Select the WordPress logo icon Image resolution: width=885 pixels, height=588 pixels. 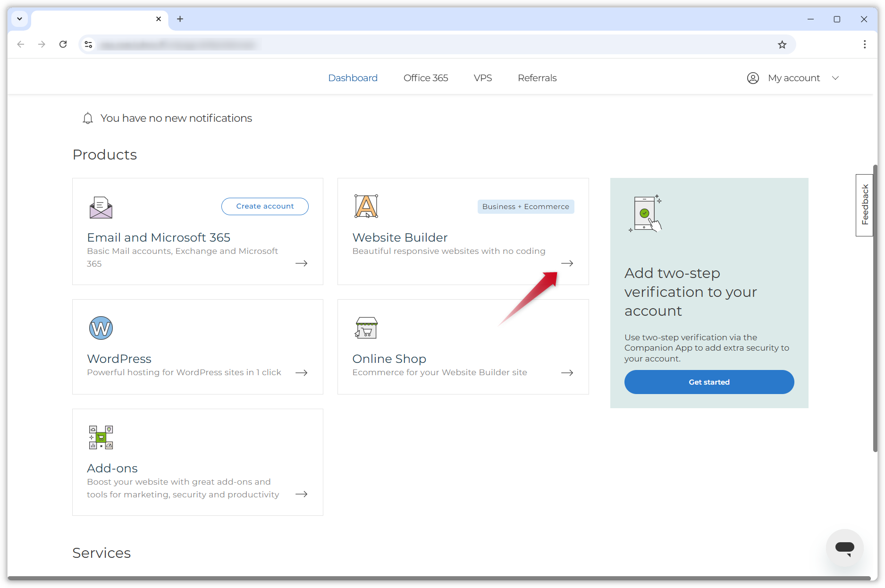coord(101,328)
